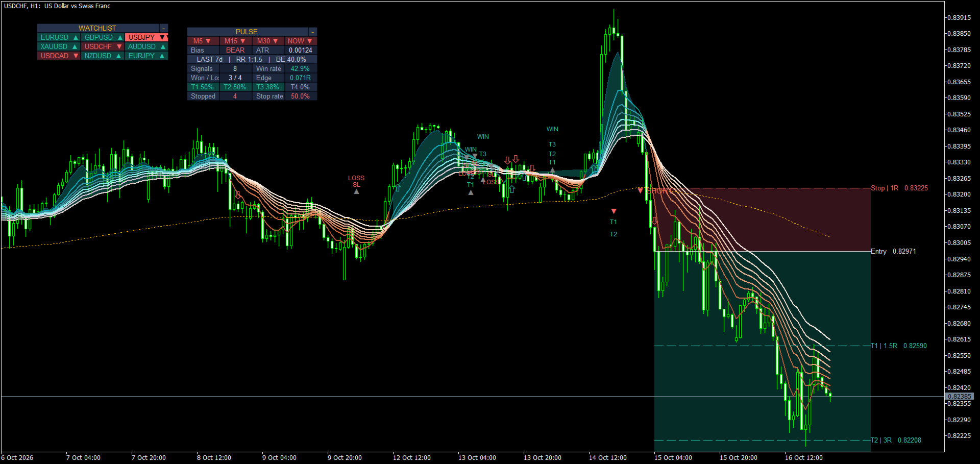Viewport: 980px width, 464px height.
Task: Click the current price tag 0.82385
Action: [x=960, y=397]
